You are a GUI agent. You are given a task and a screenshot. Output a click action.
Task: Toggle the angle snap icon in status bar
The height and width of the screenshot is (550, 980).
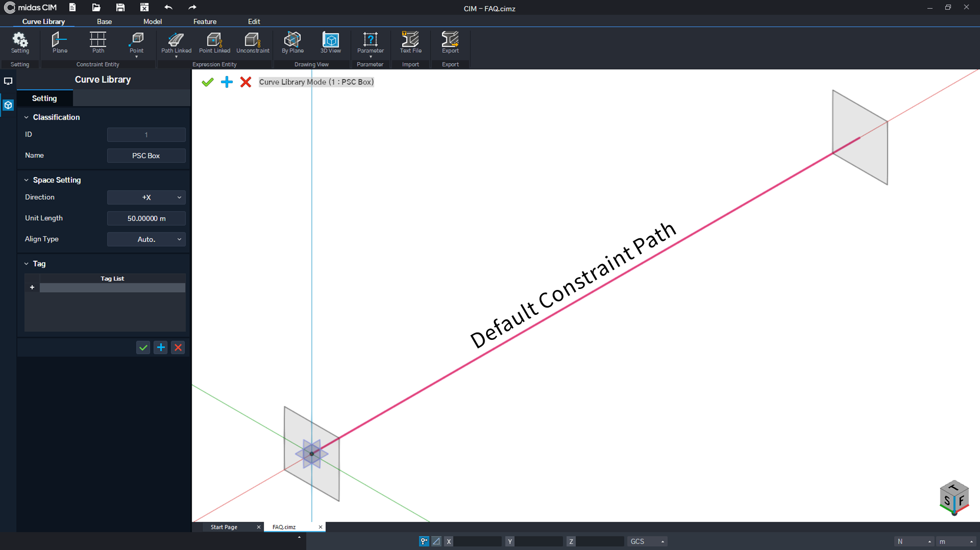click(x=436, y=541)
